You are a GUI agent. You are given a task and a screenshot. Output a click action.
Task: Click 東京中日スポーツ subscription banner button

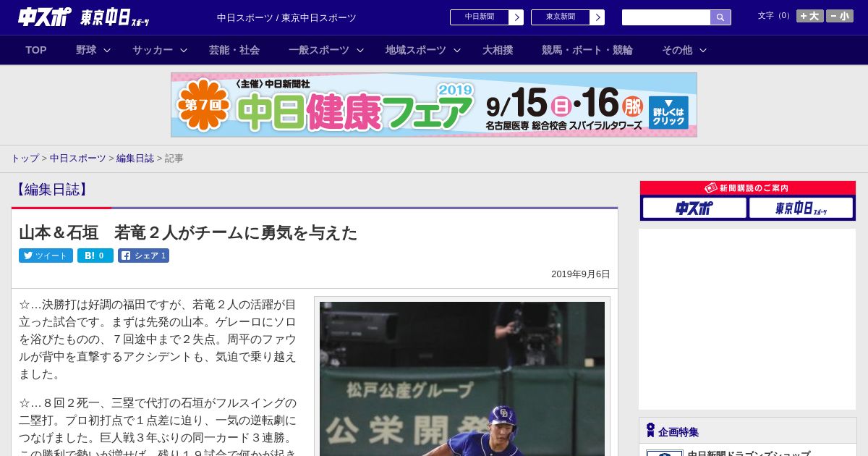801,208
